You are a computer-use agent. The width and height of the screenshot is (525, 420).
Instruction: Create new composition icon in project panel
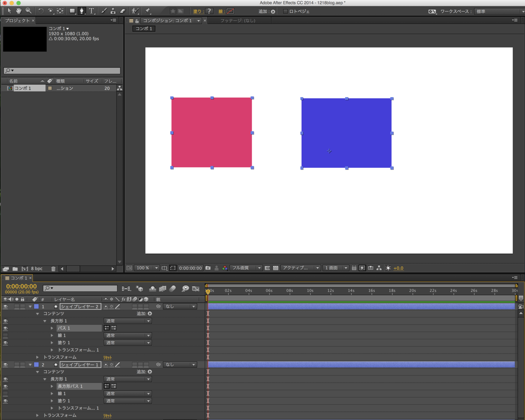pos(25,269)
